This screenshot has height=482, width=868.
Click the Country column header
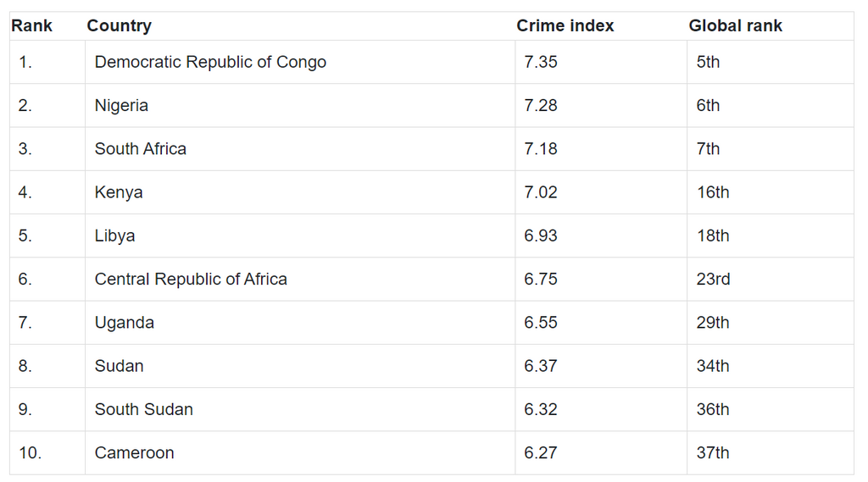pos(119,25)
